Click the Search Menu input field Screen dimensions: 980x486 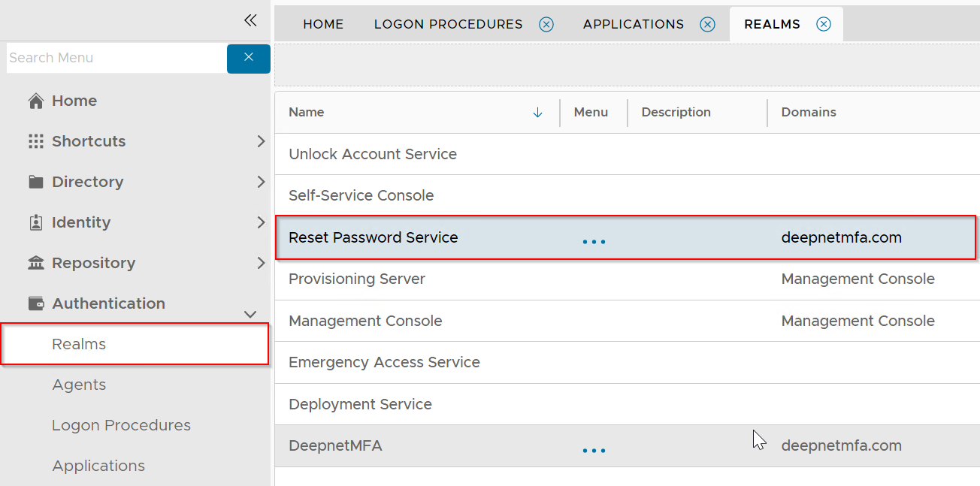[x=116, y=58]
